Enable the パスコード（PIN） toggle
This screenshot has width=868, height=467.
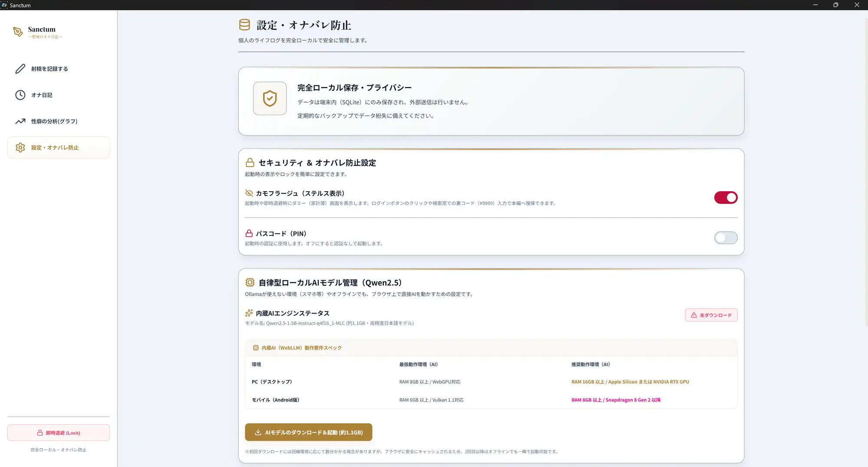click(x=726, y=238)
